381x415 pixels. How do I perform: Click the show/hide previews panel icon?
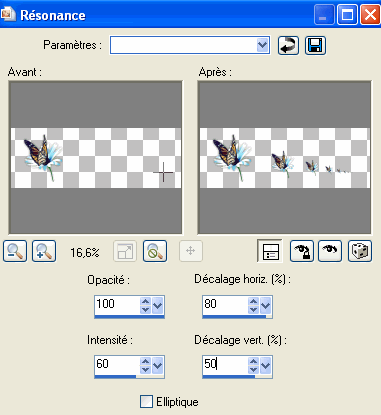coord(270,251)
